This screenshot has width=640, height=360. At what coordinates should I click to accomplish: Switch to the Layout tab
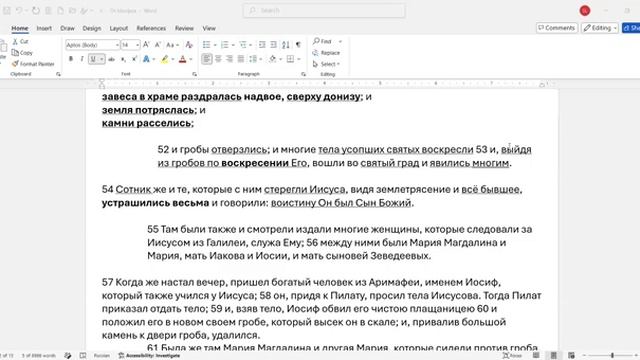pyautogui.click(x=119, y=28)
